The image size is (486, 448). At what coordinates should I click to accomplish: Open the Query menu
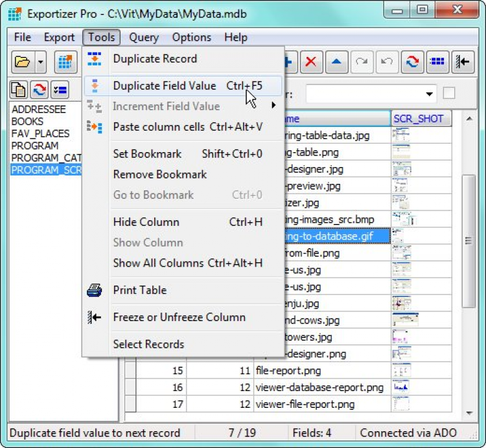tap(144, 37)
